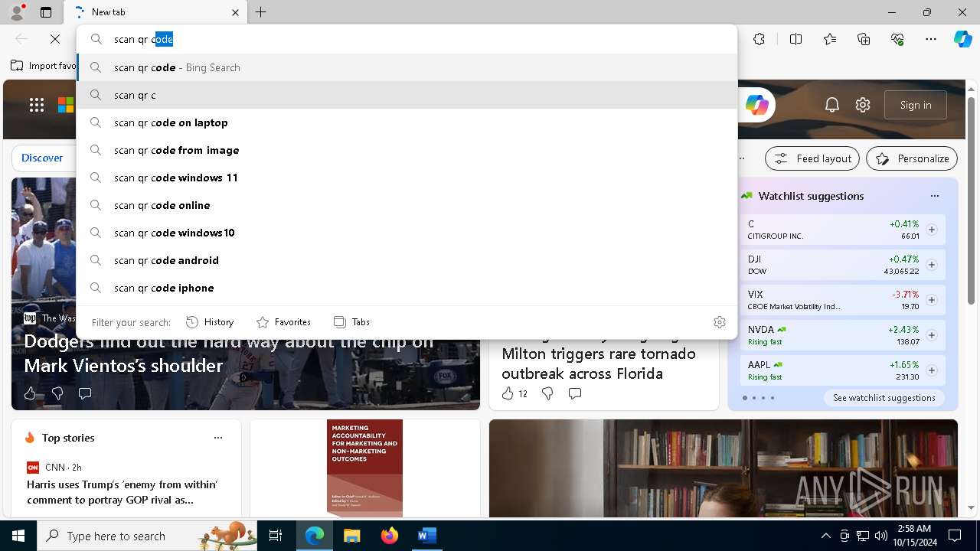Click See watchlist suggestions link
980x551 pixels.
click(884, 398)
